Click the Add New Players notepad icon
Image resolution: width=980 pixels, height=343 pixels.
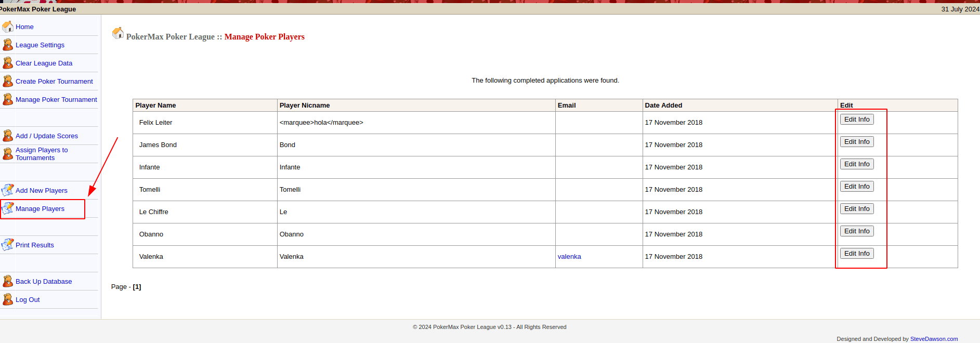point(8,190)
